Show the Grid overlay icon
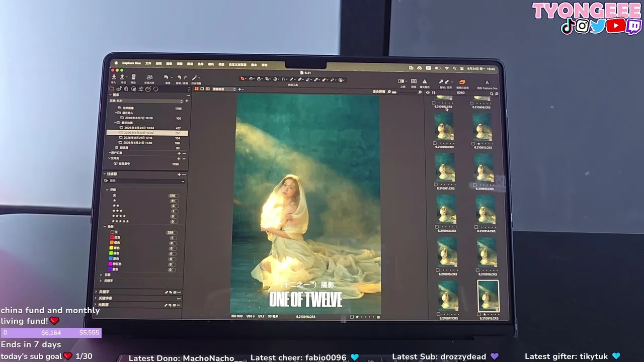The width and height of the screenshot is (644, 362). click(x=414, y=81)
